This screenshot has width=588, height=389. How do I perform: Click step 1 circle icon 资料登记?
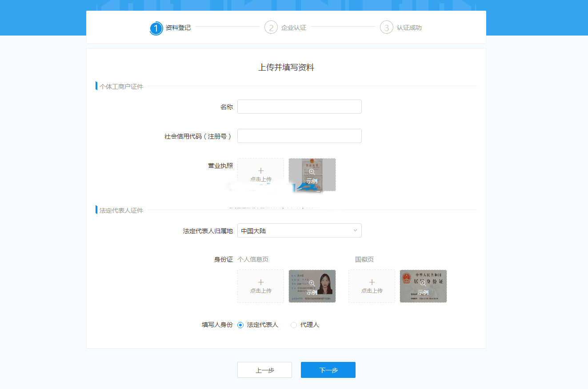pyautogui.click(x=156, y=28)
